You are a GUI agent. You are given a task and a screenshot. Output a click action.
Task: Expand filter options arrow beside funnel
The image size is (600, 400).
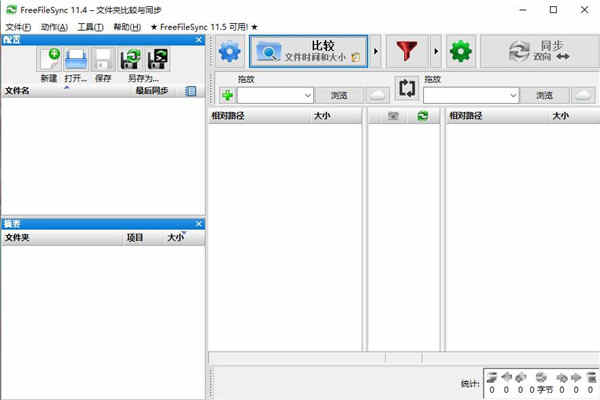pyautogui.click(x=436, y=51)
